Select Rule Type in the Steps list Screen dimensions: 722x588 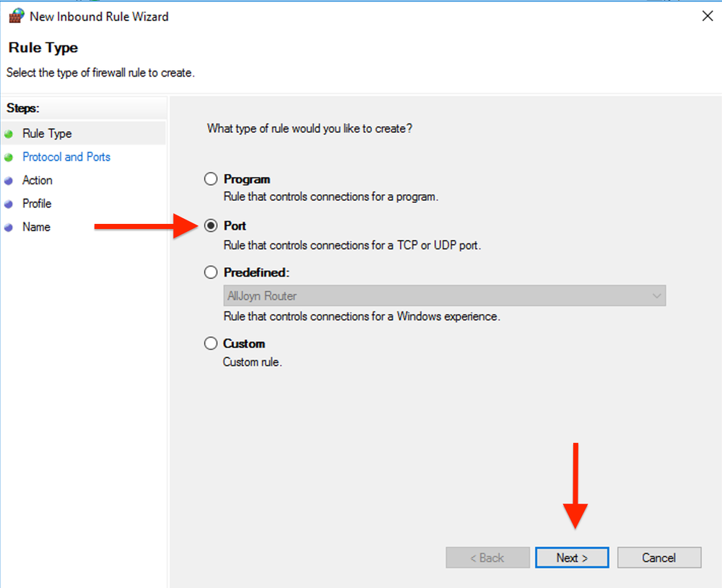[48, 134]
